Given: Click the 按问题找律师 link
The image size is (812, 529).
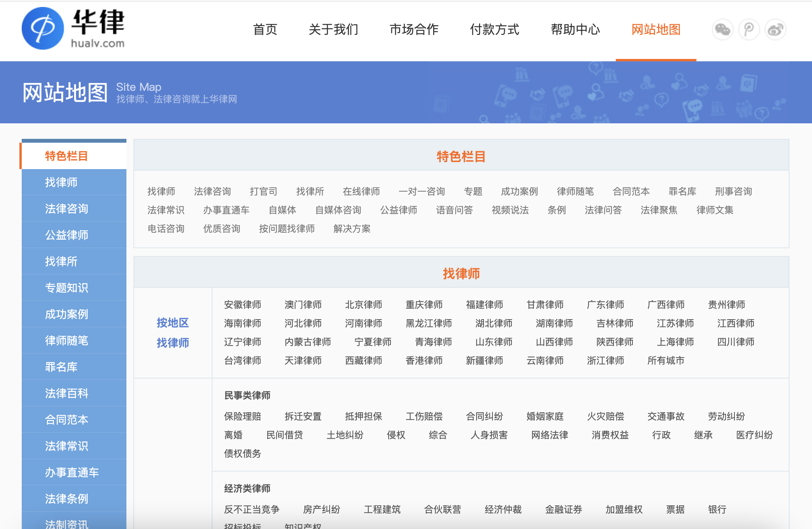Looking at the screenshot, I should [x=287, y=228].
